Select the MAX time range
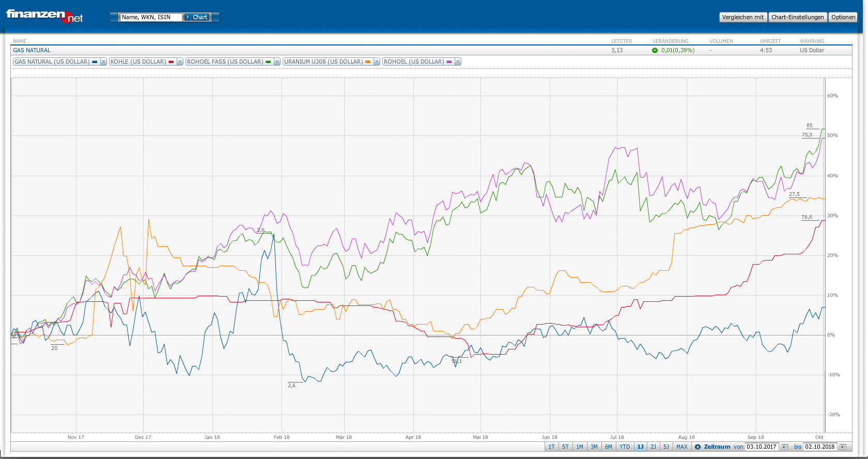Image resolution: width=868 pixels, height=459 pixels. pos(682,447)
